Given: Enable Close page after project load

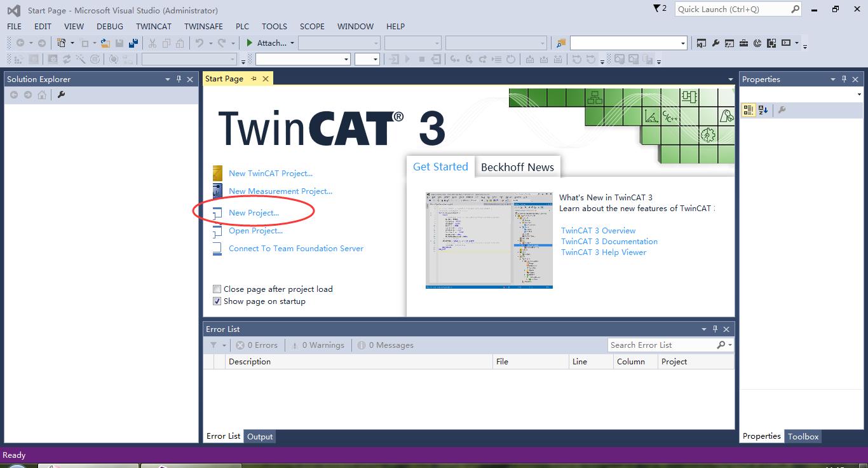Looking at the screenshot, I should click(217, 289).
